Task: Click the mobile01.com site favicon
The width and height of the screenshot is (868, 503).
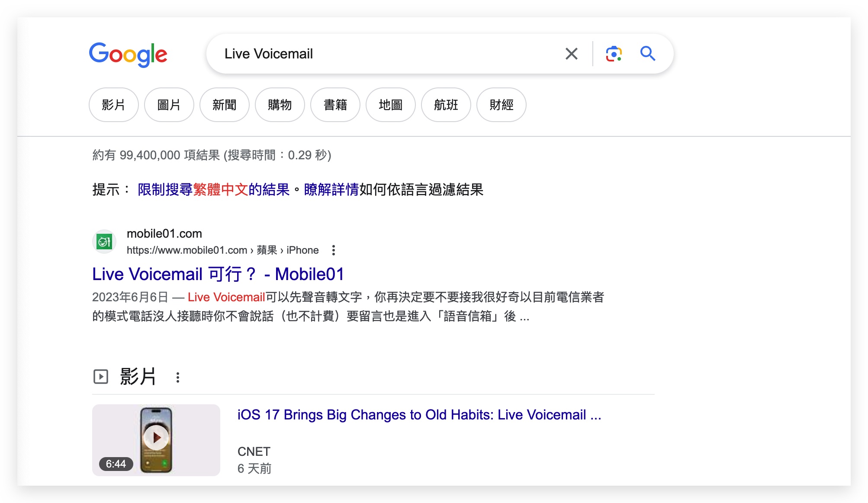Action: click(104, 241)
